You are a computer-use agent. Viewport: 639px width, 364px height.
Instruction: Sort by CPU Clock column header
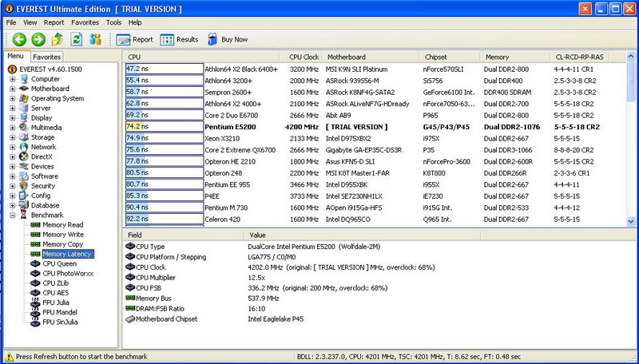[x=302, y=57]
